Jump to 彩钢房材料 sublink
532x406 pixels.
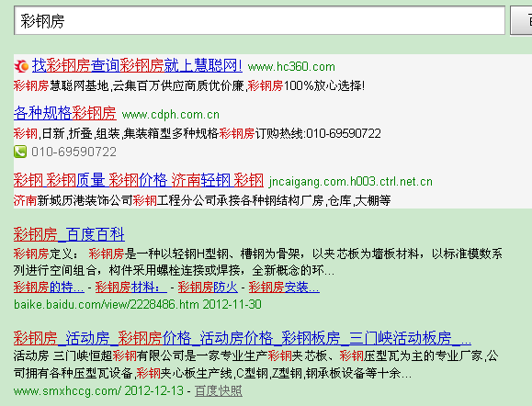pyautogui.click(x=131, y=288)
